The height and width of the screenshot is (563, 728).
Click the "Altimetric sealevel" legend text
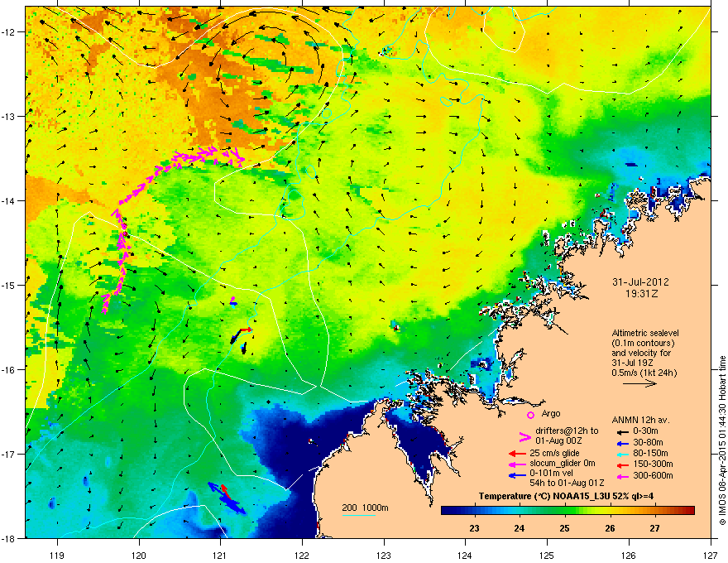coord(645,333)
